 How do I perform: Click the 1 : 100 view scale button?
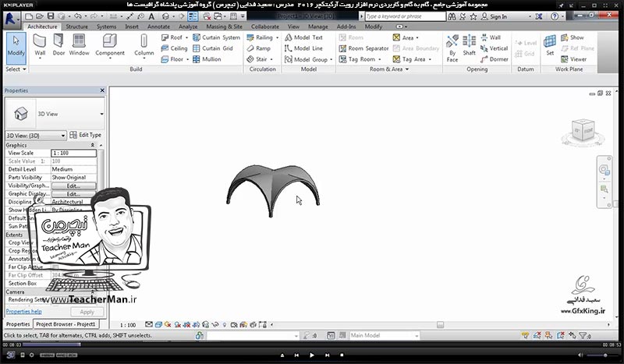[x=128, y=325]
